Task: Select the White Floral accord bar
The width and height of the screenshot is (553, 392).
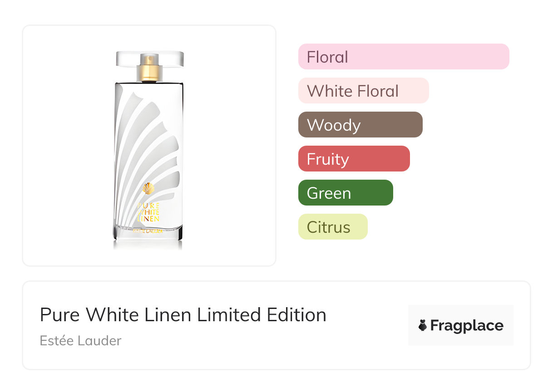Action: 363,91
